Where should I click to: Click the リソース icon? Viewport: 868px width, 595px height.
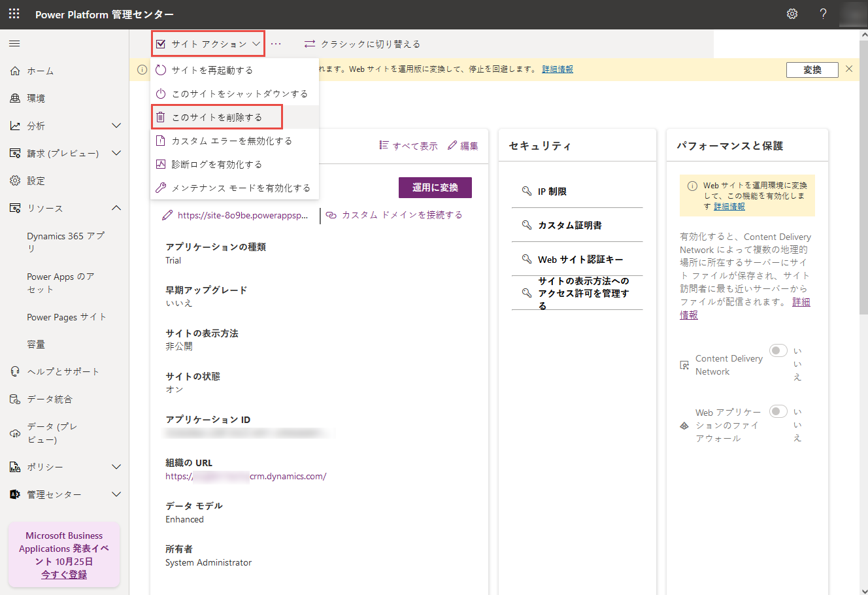pos(15,208)
